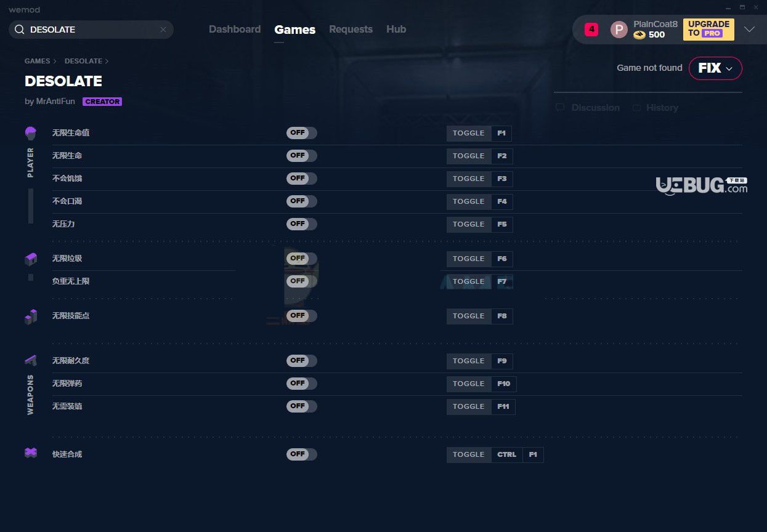Change the F5 hotkey binding
The height and width of the screenshot is (532, 767).
pos(502,225)
